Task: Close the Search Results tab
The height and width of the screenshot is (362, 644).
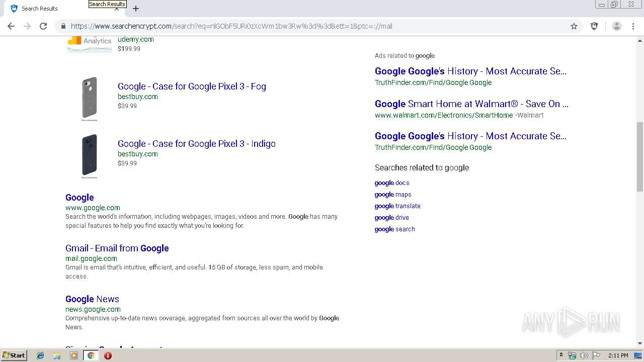Action: click(117, 9)
